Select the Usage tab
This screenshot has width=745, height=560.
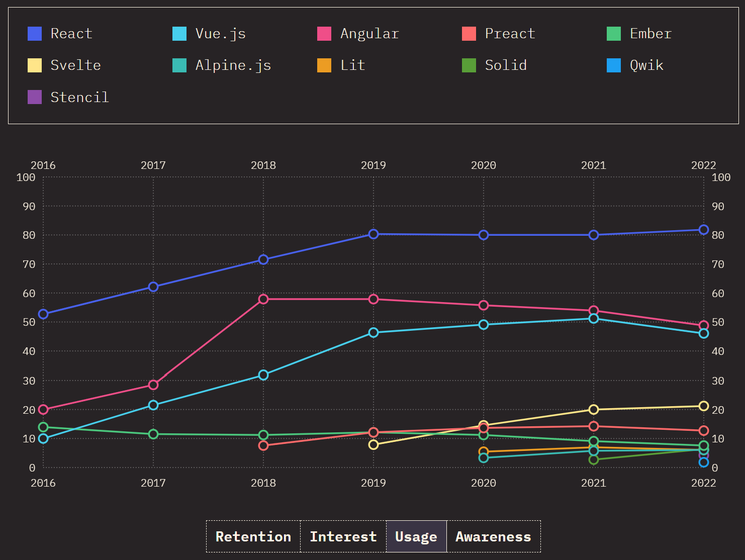[416, 536]
